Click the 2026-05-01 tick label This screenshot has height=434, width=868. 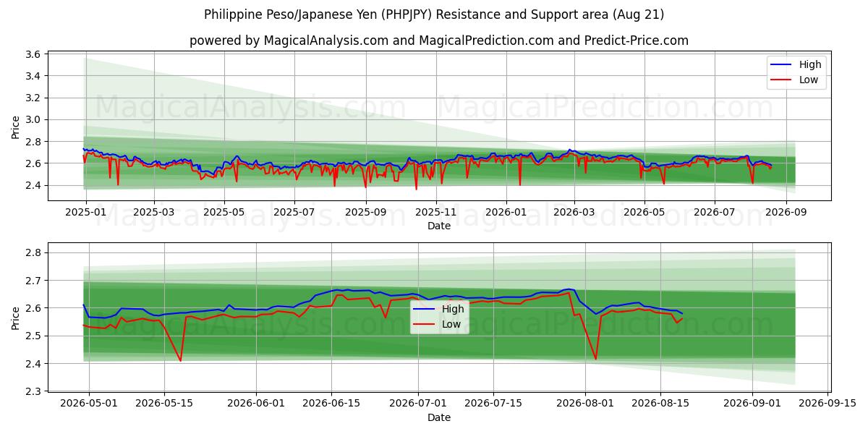[x=89, y=404]
